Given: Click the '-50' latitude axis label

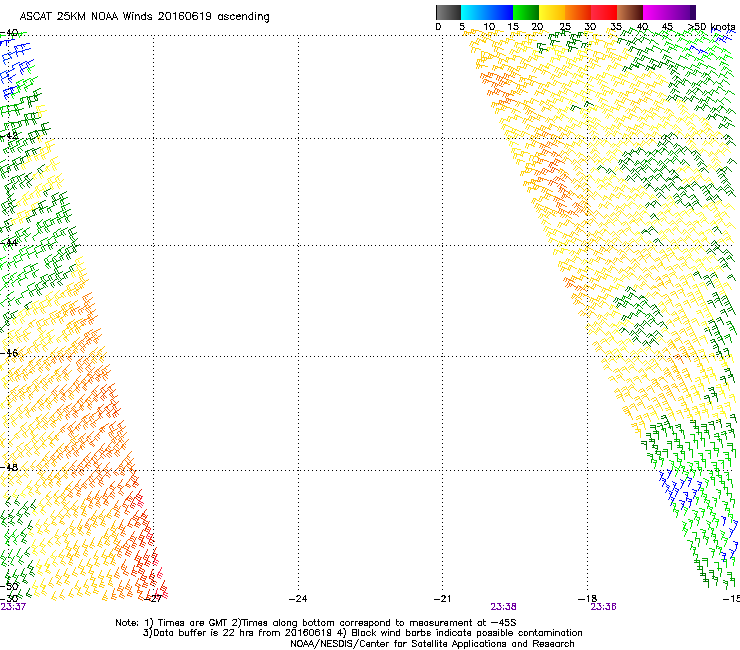Looking at the screenshot, I should pyautogui.click(x=9, y=587).
